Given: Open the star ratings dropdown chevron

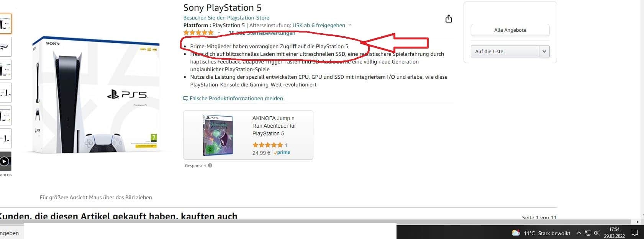Looking at the screenshot, I should pos(219,33).
